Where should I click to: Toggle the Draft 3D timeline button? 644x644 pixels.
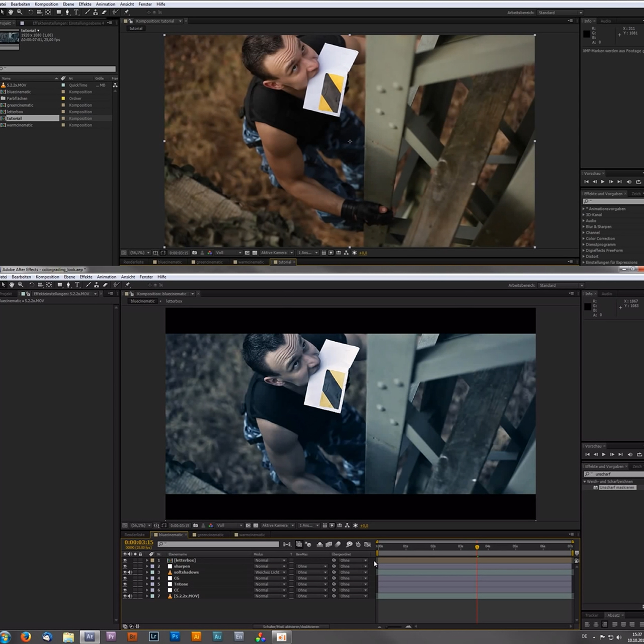(x=308, y=544)
